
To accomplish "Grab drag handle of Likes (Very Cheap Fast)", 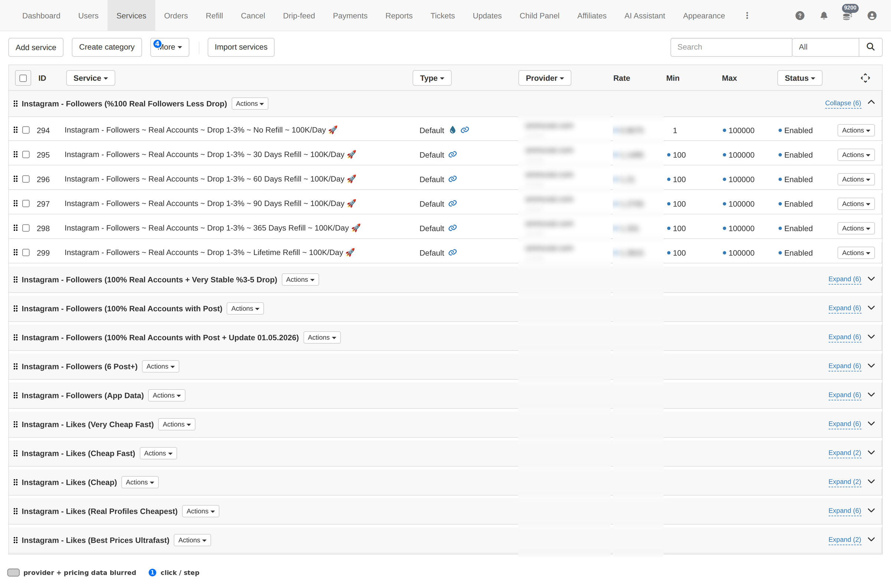I will tap(15, 424).
